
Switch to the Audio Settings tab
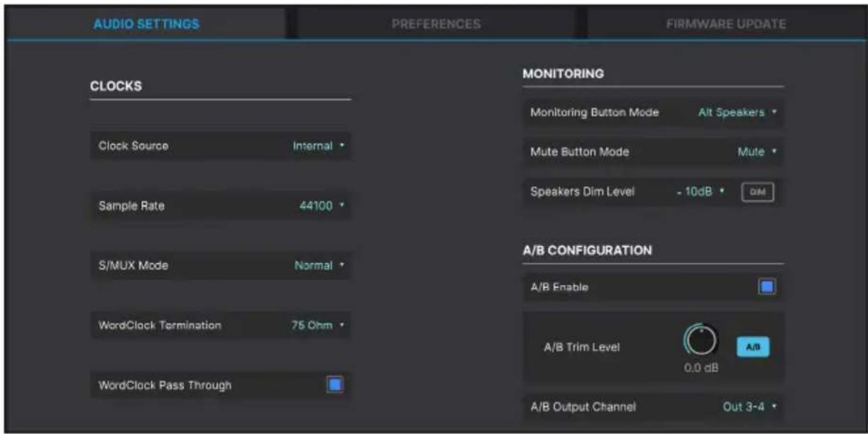pos(146,24)
